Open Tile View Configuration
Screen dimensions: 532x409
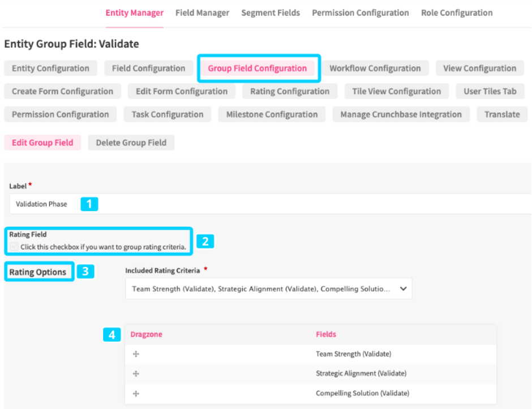(x=396, y=92)
